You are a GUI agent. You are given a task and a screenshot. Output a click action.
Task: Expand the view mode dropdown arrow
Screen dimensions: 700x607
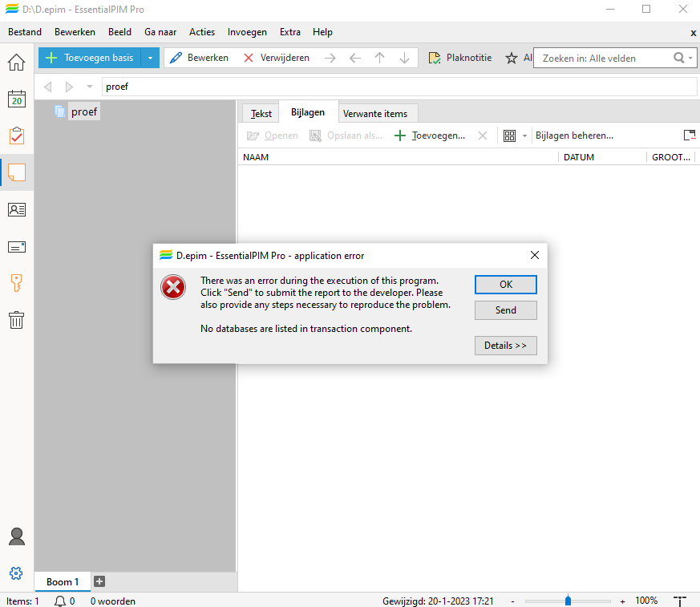click(x=524, y=136)
